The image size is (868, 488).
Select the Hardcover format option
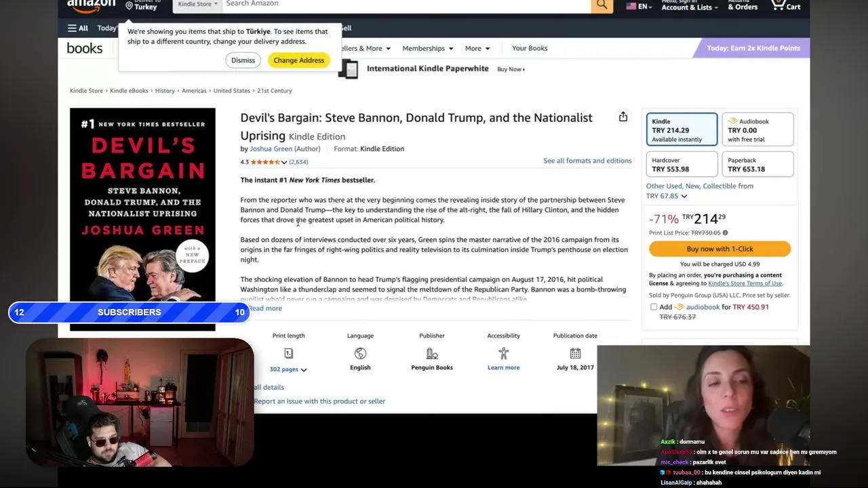682,165
